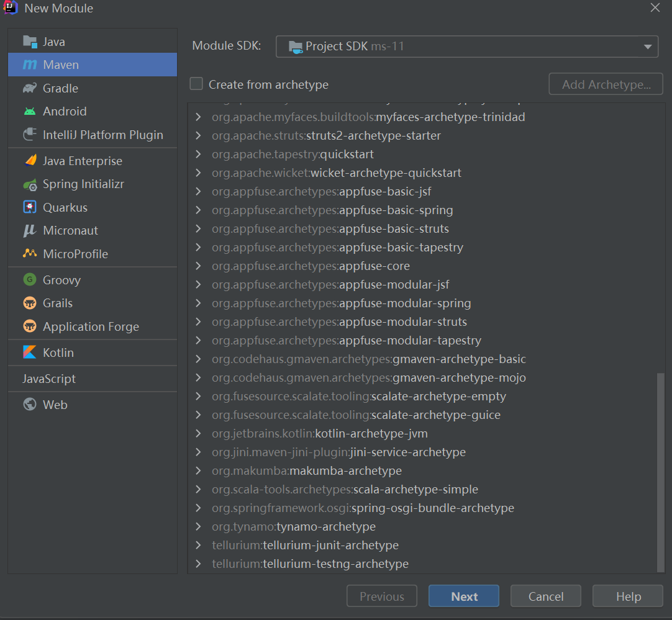Click the Grails icon
This screenshot has height=620, width=672.
click(30, 303)
